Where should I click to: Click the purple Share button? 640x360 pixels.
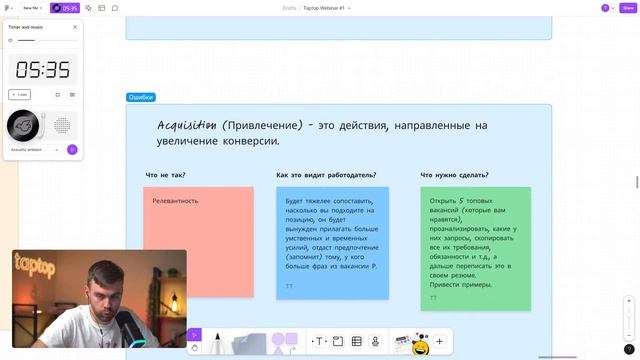pos(628,8)
